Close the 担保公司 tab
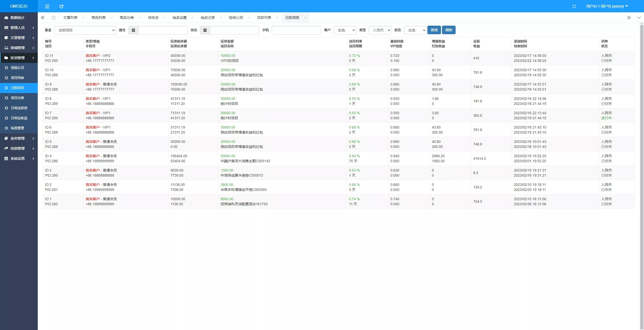644x330 pixels. tap(249, 18)
